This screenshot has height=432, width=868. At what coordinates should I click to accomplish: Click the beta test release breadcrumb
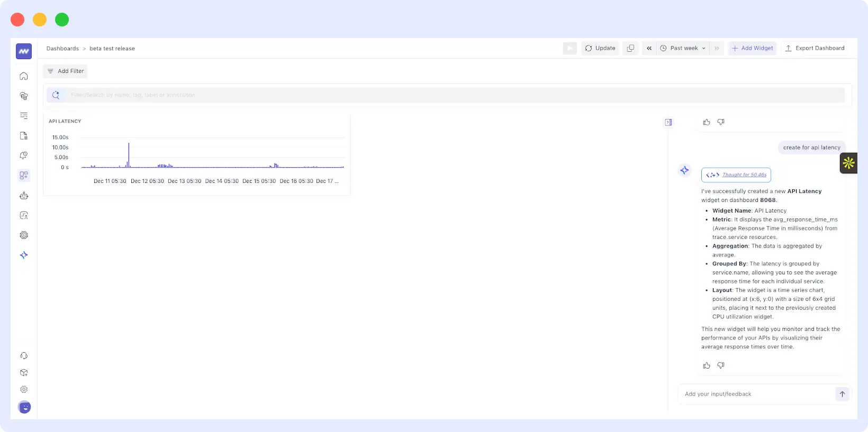112,49
